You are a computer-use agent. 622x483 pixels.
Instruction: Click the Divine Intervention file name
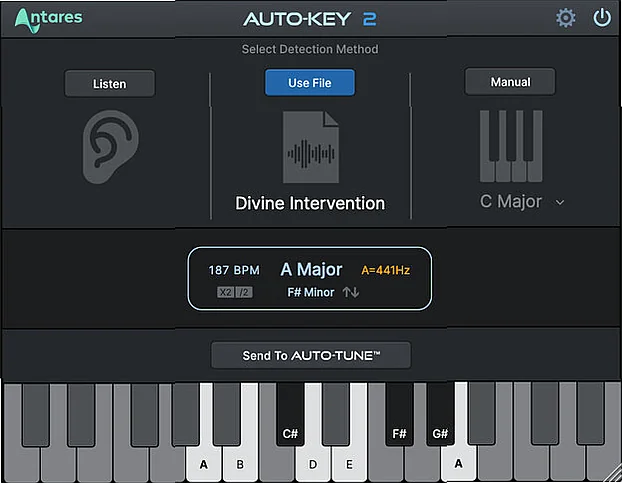[310, 203]
